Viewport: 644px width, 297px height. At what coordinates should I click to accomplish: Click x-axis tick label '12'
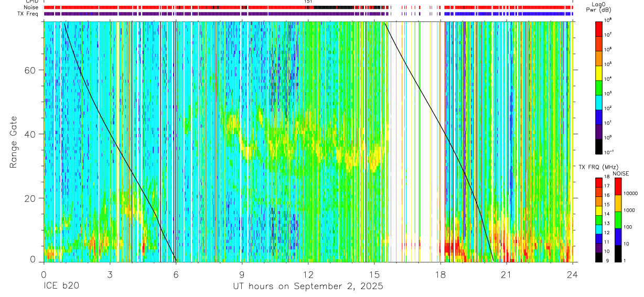click(x=308, y=274)
